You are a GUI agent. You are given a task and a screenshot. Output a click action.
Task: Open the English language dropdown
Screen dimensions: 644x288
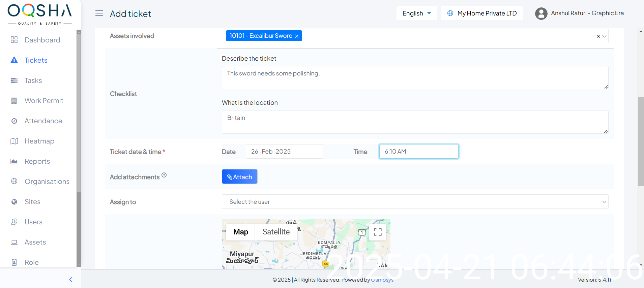[x=416, y=13]
